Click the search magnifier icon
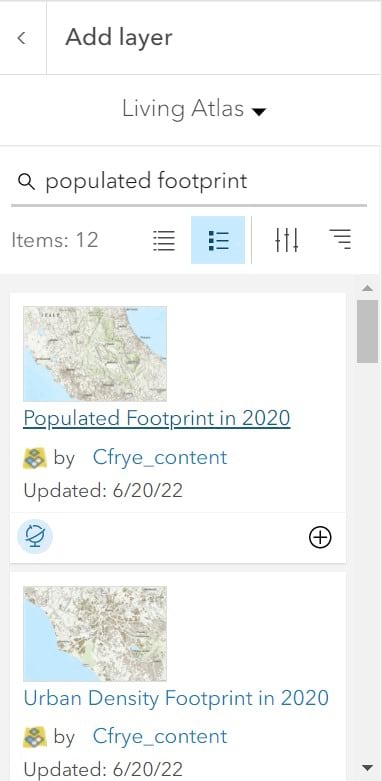The width and height of the screenshot is (382, 781). tap(26, 182)
